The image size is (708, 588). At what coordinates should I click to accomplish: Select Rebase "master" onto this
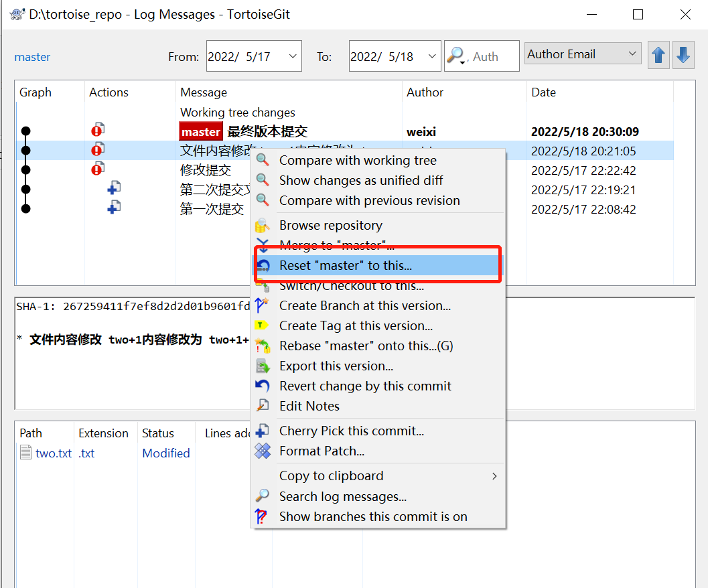click(x=378, y=346)
